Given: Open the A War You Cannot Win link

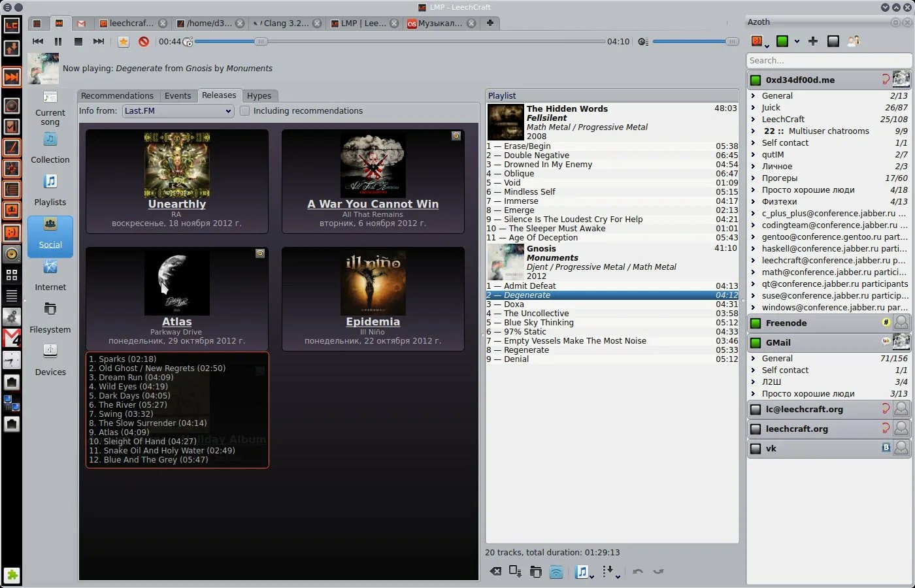Looking at the screenshot, I should 373,204.
